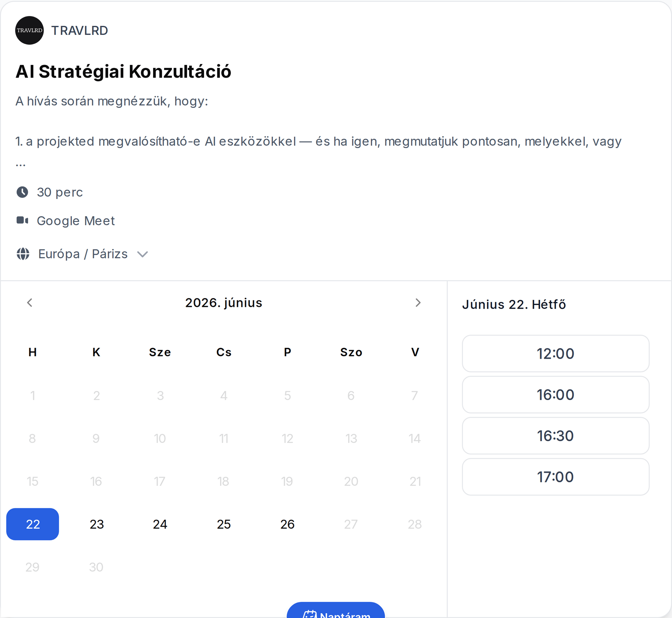The width and height of the screenshot is (672, 618).
Task: Click the H weekday header
Action: 32,352
